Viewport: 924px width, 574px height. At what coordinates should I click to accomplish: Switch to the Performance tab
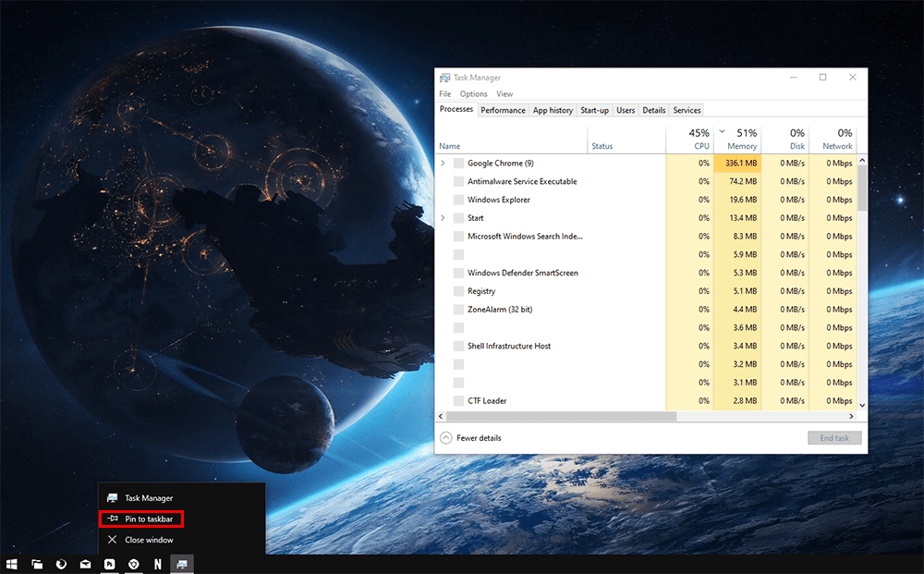point(503,110)
